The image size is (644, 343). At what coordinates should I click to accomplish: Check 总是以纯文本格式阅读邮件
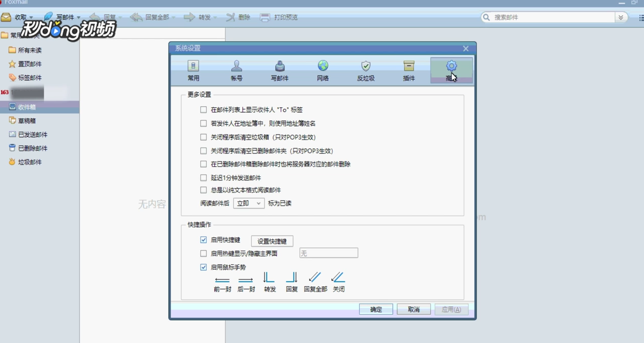pos(203,190)
